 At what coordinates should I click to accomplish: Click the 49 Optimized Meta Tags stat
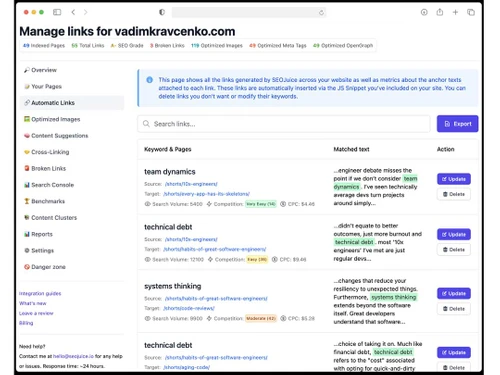(x=278, y=45)
